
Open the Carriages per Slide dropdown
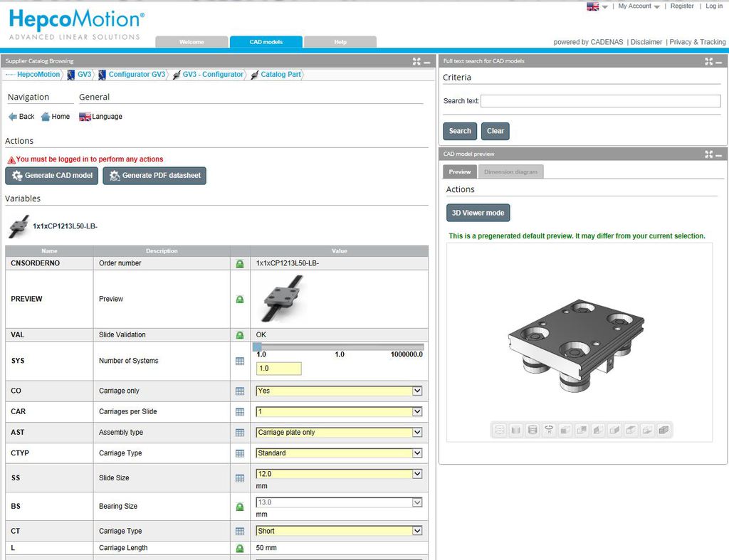[339, 412]
